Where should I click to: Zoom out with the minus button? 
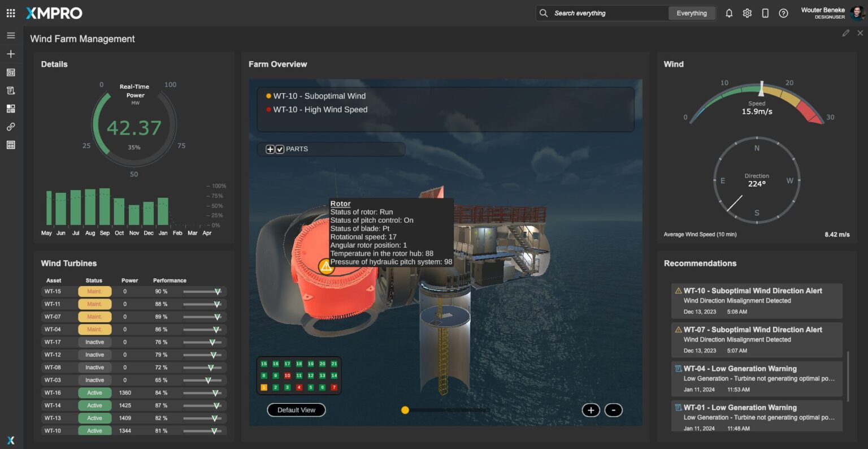click(613, 410)
